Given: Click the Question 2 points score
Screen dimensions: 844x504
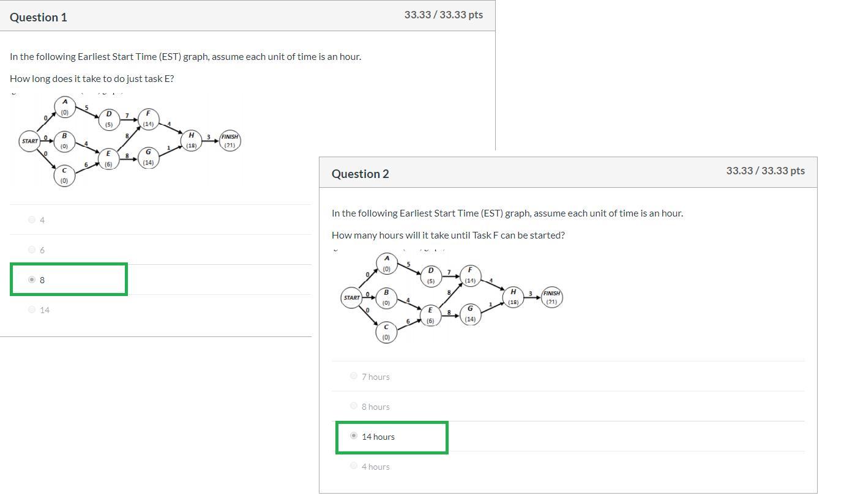Looking at the screenshot, I should (x=765, y=171).
